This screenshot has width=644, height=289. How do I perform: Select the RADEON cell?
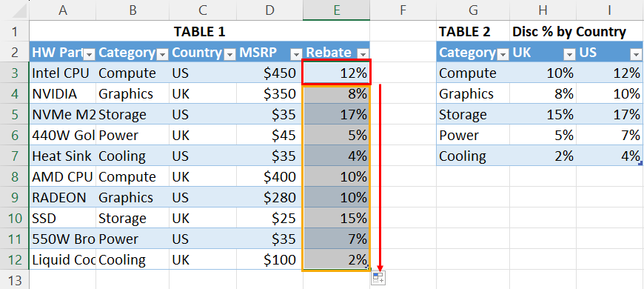[x=62, y=197]
